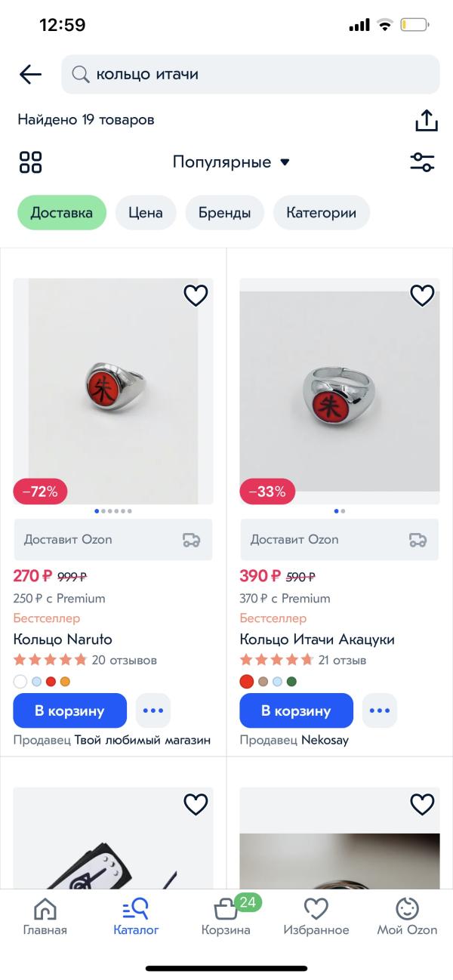
Task: Go to Главная home tab
Action: 45,916
